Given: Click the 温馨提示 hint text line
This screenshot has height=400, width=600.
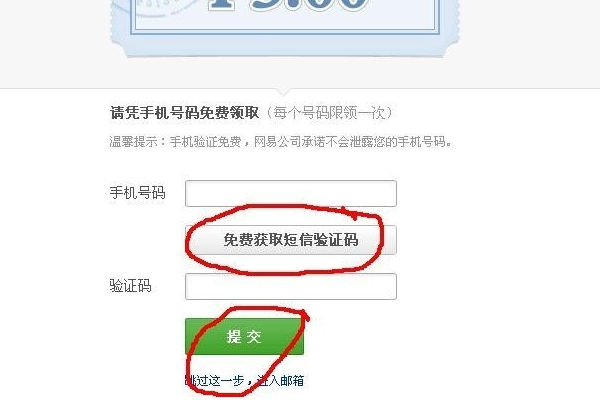Looking at the screenshot, I should point(281,142).
